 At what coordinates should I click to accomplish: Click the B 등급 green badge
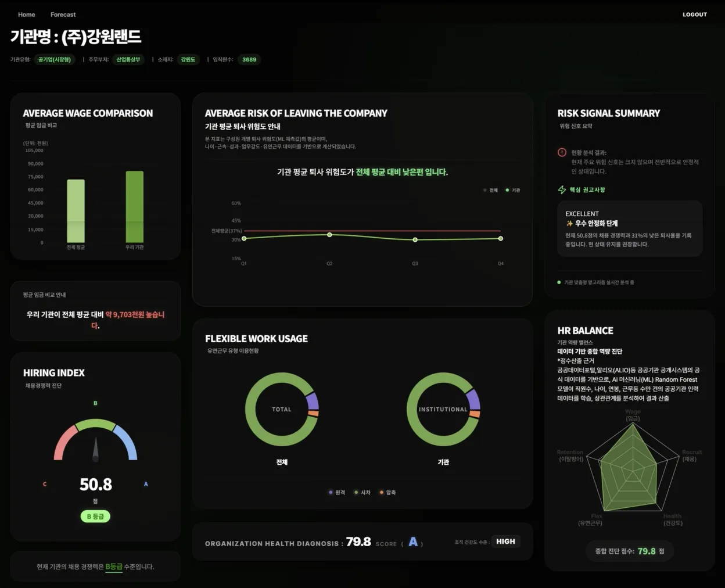click(x=95, y=516)
